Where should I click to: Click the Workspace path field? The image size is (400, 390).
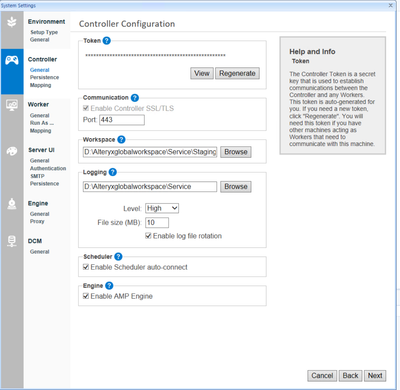click(150, 152)
